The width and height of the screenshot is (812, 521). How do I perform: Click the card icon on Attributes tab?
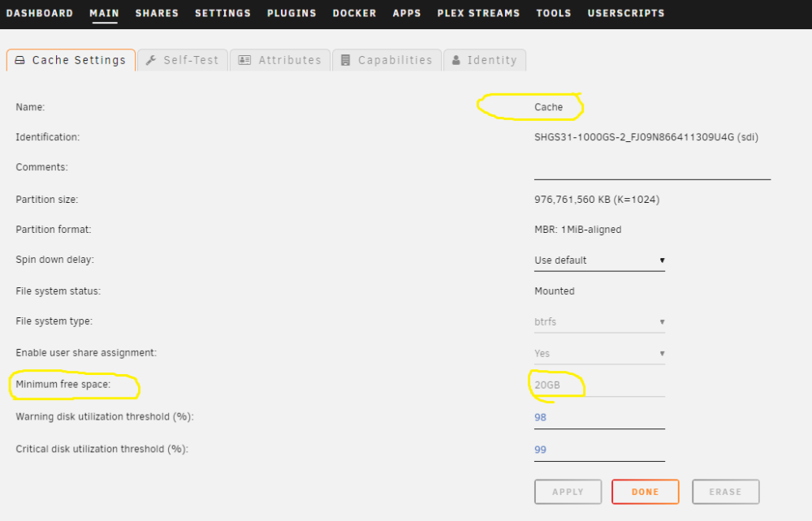[244, 60]
